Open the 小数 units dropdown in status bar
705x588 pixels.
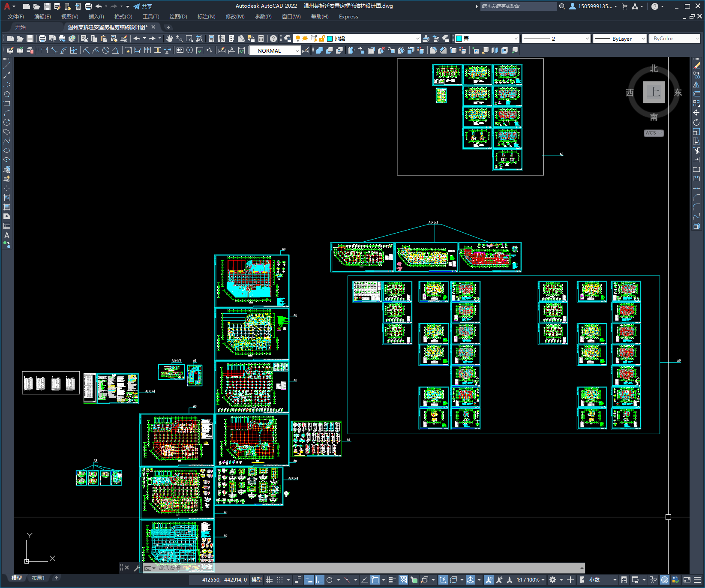coord(603,580)
